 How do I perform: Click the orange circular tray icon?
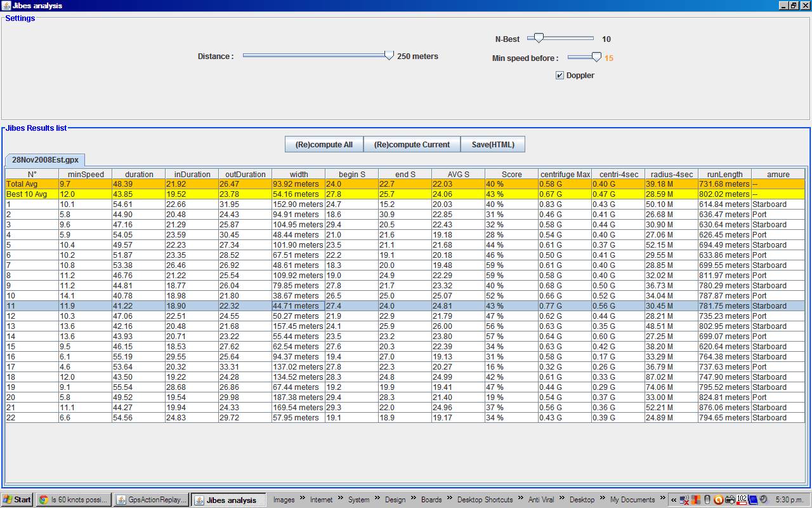coord(718,500)
